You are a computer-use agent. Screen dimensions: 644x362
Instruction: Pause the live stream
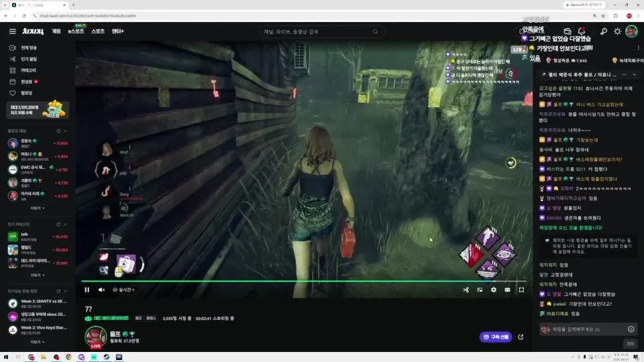pos(87,290)
